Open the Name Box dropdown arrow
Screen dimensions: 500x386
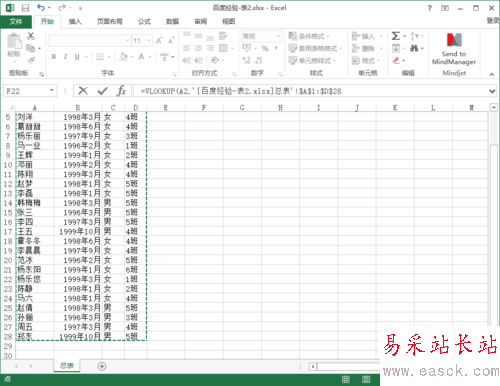tap(52, 90)
